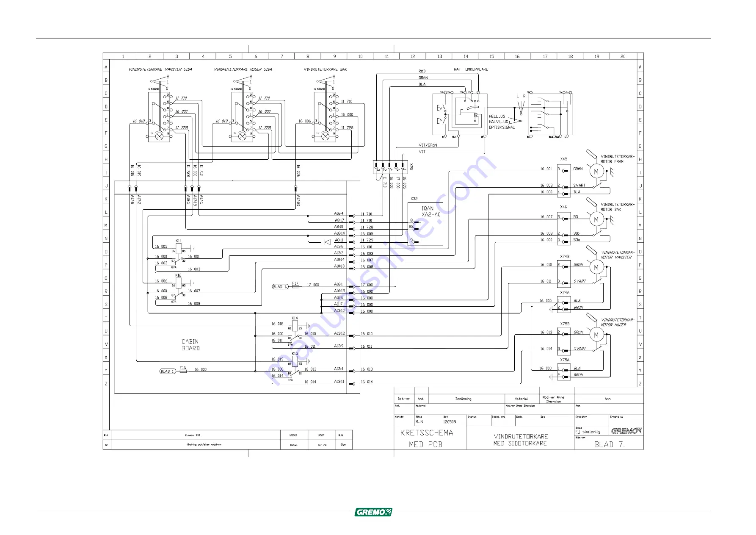The image size is (756, 535).
Task: Click the VIT/GRÖN wire label
Action: tap(428, 145)
